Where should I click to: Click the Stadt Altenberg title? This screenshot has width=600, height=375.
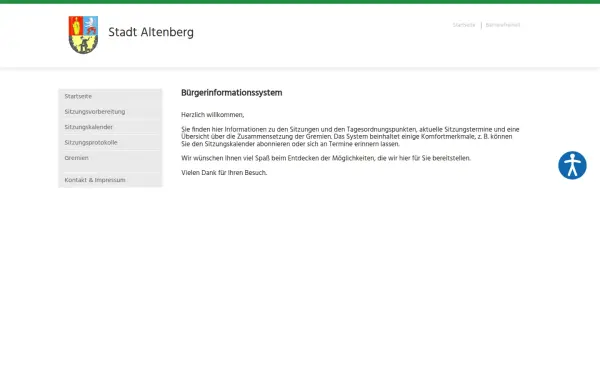151,32
